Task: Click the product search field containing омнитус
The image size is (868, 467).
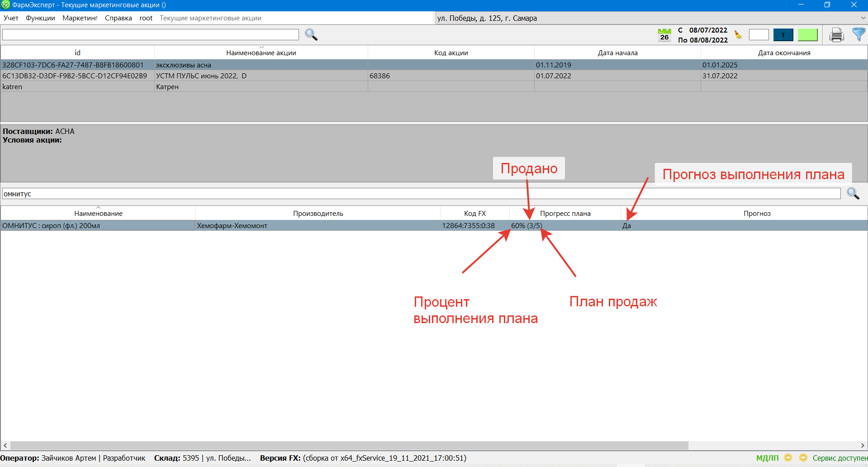Action: pyautogui.click(x=421, y=194)
